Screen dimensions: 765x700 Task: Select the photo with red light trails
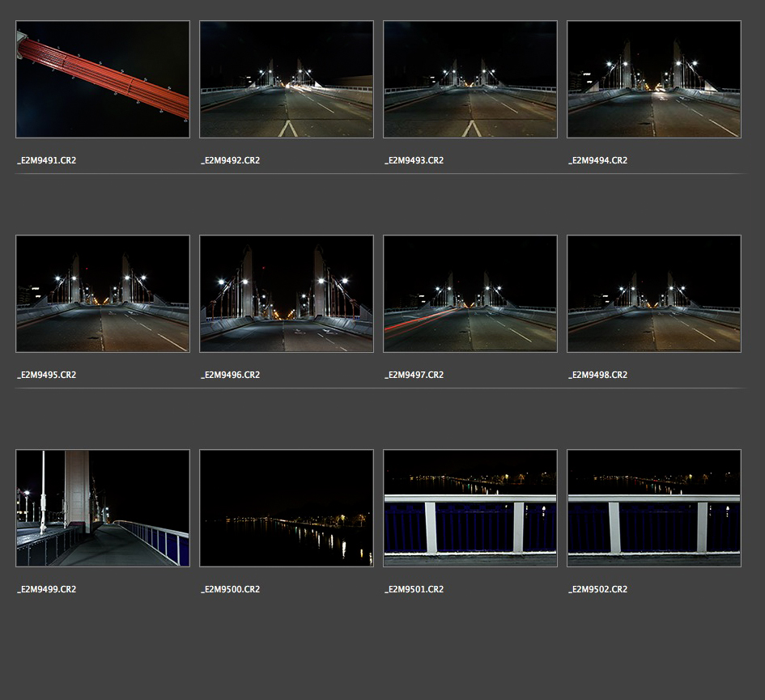[470, 294]
